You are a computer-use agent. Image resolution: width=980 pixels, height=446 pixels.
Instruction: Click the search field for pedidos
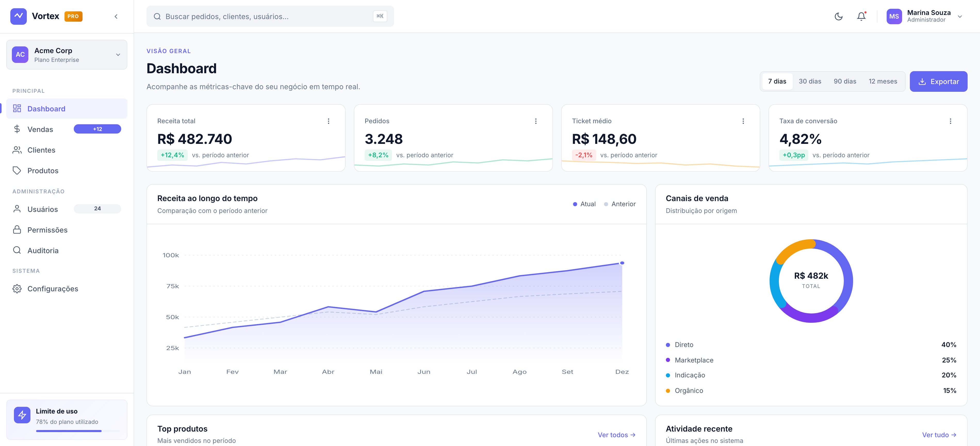click(270, 16)
